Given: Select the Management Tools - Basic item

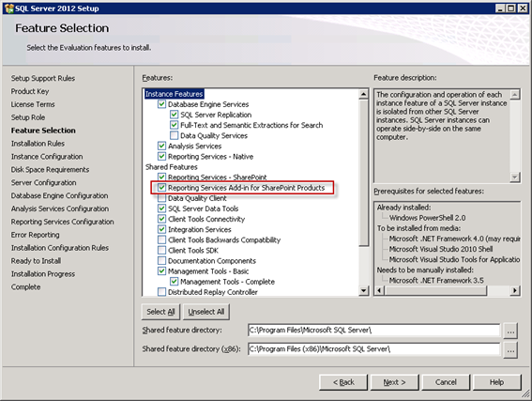Looking at the screenshot, I should tap(208, 271).
